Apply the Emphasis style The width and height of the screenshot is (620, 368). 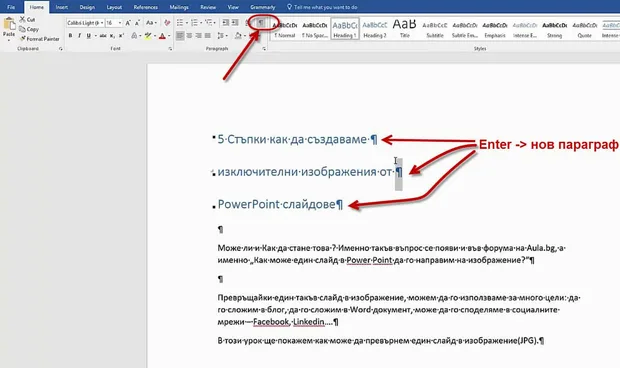[x=495, y=29]
